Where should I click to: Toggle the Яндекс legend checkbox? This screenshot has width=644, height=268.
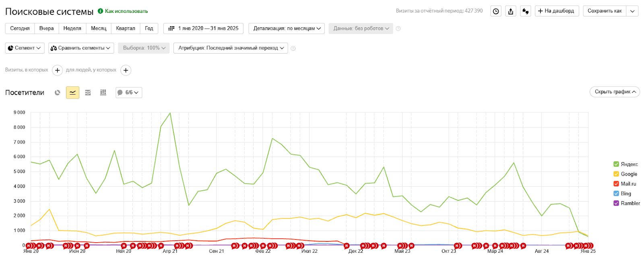click(x=616, y=164)
